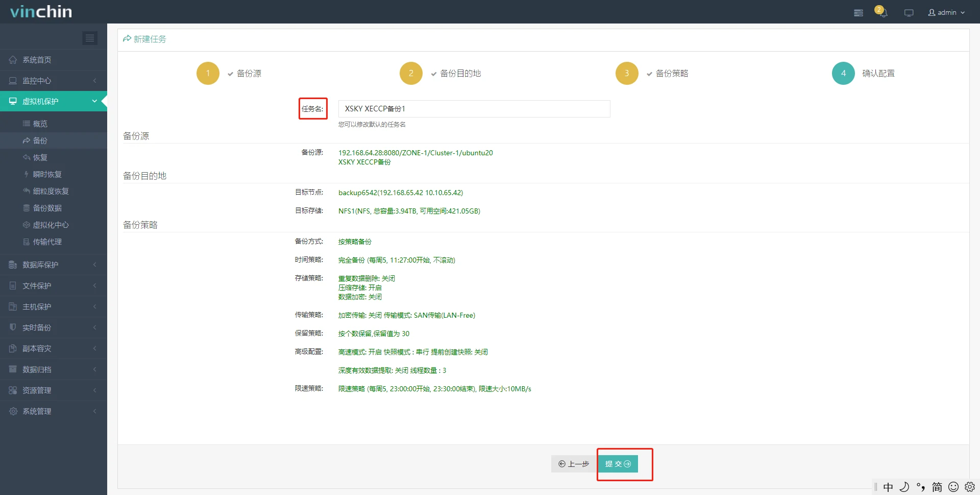The width and height of the screenshot is (980, 495).
Task: Expand the 数据归档 menu
Action: (54, 369)
